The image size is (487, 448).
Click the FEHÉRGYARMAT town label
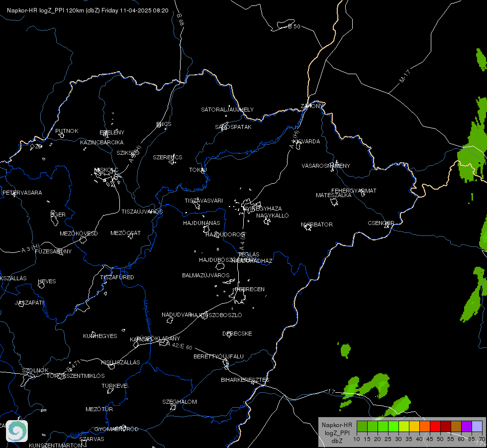tap(354, 191)
